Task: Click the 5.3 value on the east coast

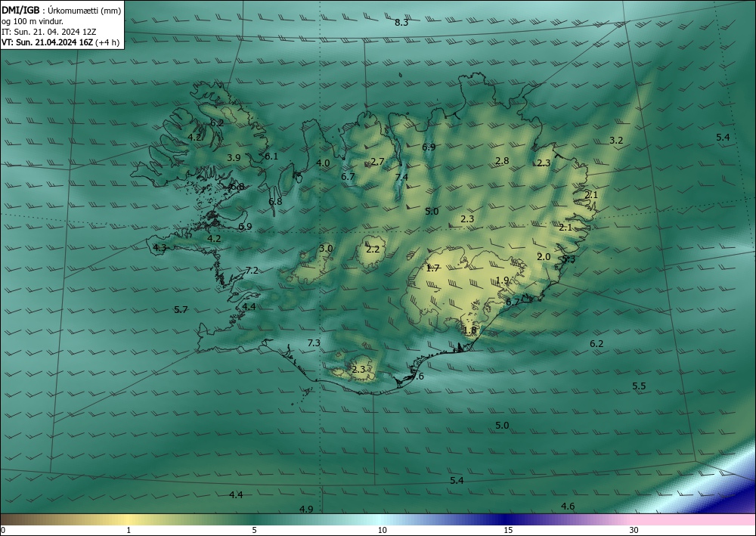Action: (x=569, y=259)
